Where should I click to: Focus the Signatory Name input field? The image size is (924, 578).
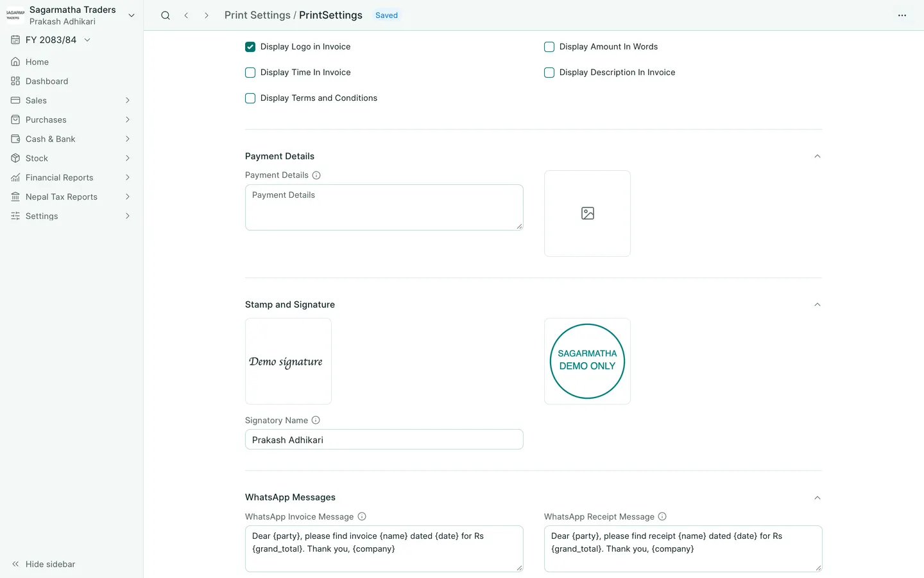pos(384,439)
